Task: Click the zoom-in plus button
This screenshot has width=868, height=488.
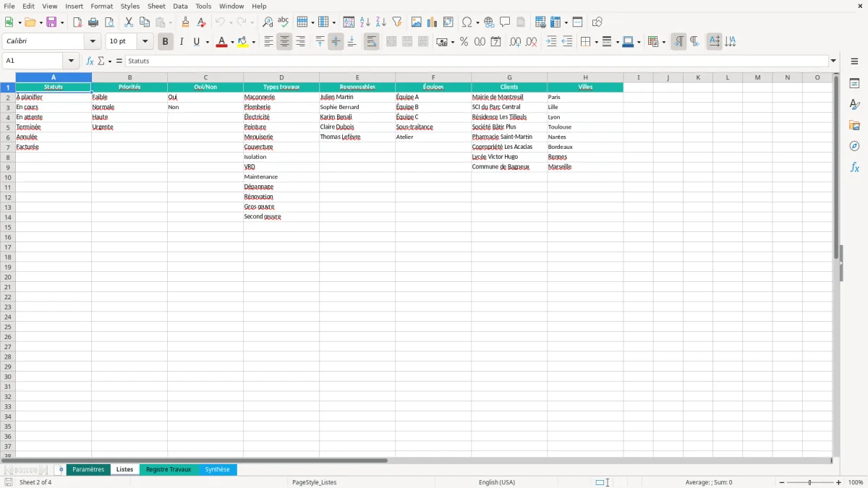Action: [839, 482]
